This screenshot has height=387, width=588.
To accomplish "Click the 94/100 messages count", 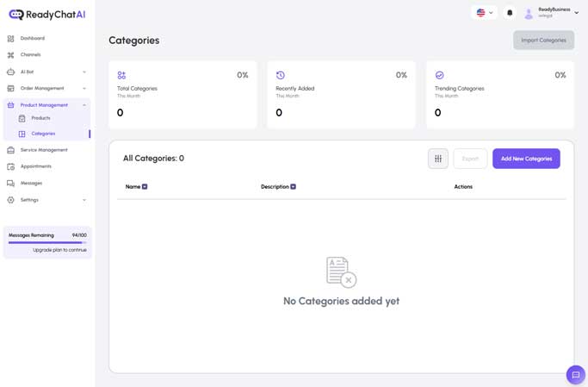I will pos(79,235).
